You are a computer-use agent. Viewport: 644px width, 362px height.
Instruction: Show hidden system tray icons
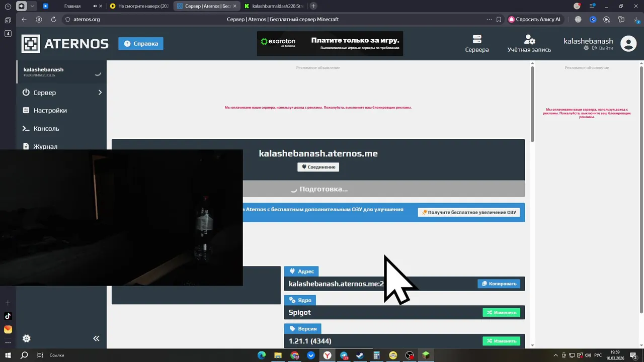555,355
